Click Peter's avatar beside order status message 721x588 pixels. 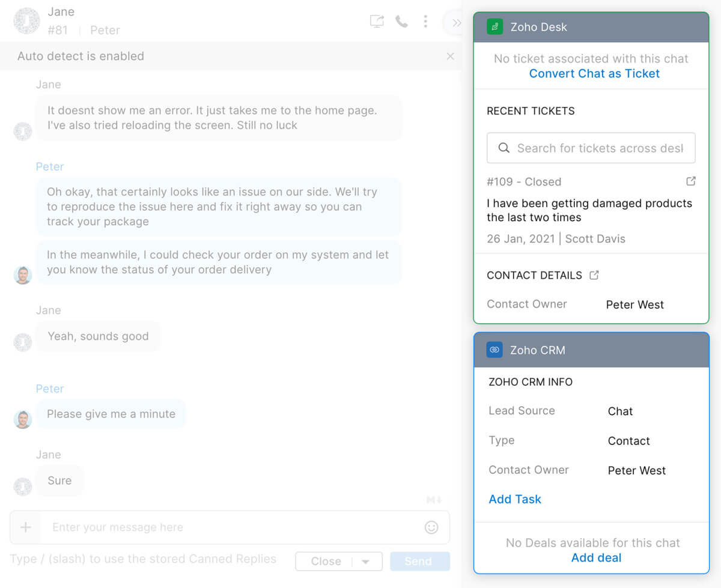[23, 275]
